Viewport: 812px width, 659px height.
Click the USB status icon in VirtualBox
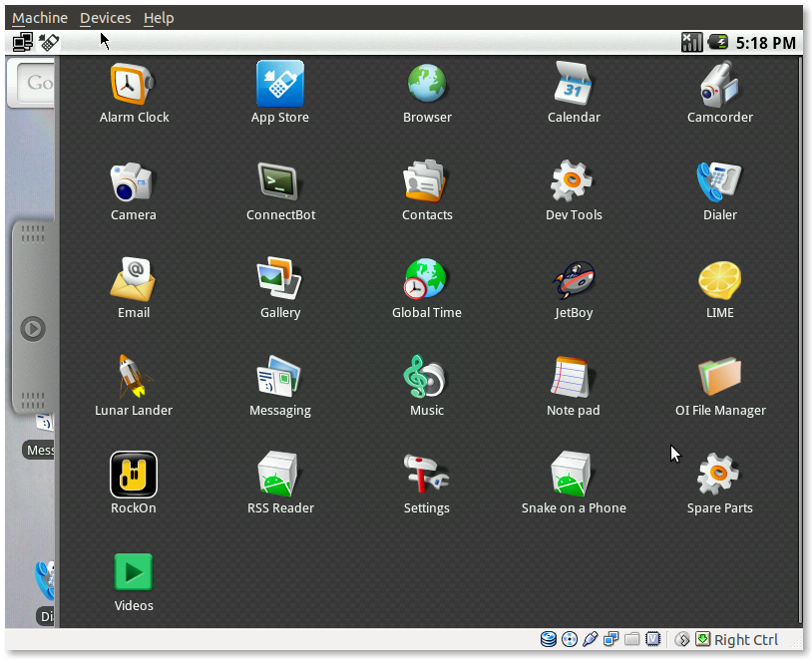pyautogui.click(x=591, y=639)
